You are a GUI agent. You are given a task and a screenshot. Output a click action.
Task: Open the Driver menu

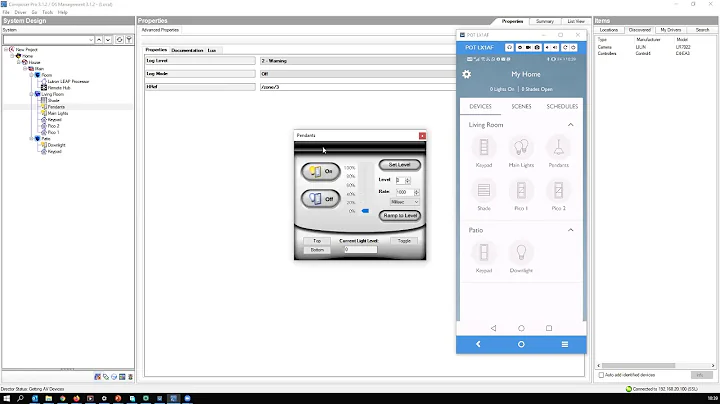click(20, 12)
